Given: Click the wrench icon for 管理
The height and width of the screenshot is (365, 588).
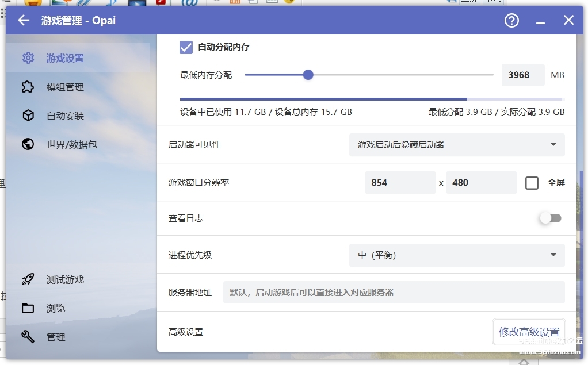Looking at the screenshot, I should (28, 337).
